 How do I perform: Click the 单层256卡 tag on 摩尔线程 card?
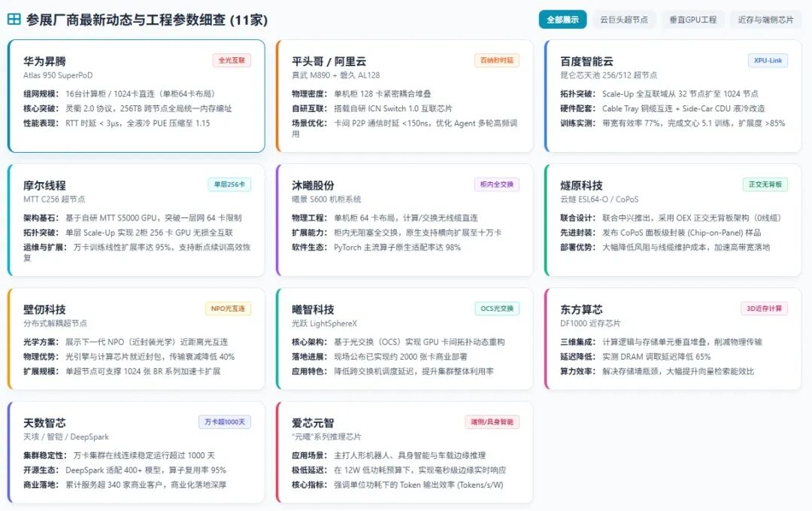tap(229, 184)
